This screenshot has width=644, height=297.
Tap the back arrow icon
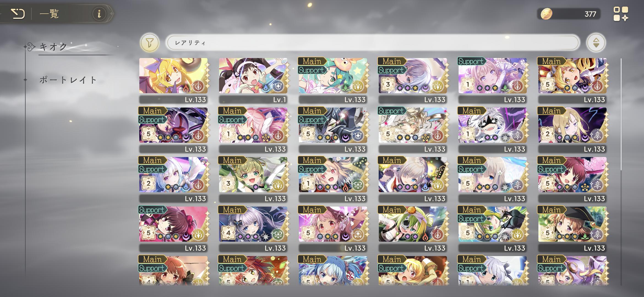tap(18, 14)
